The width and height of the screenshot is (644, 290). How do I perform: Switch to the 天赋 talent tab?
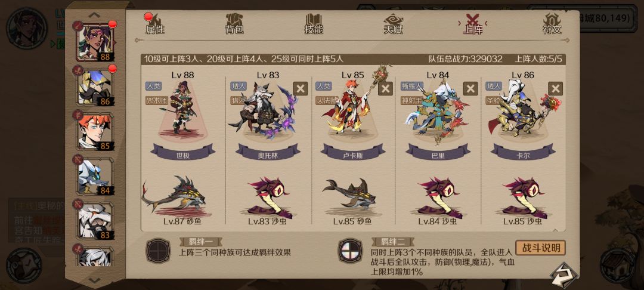394,24
